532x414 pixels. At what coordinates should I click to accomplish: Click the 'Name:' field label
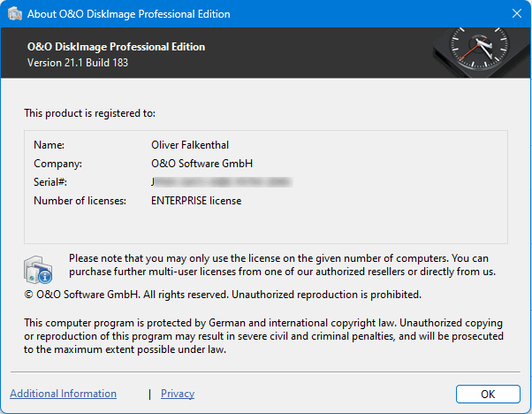pos(49,144)
